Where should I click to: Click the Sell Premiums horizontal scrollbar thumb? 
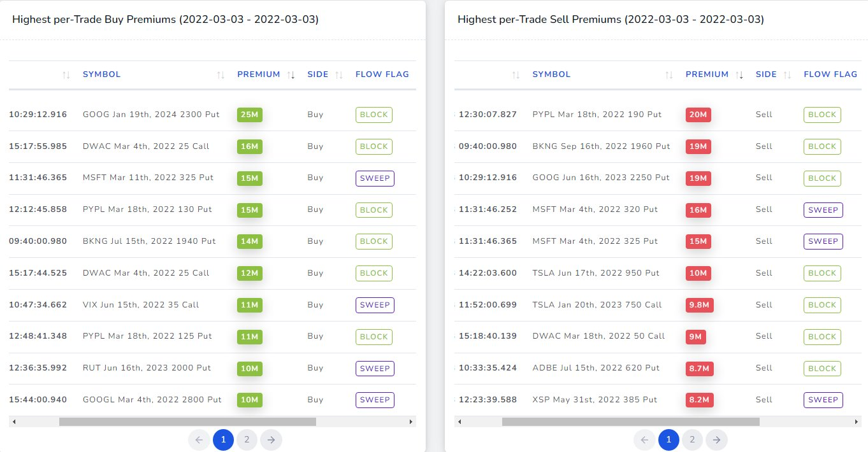tap(631, 421)
